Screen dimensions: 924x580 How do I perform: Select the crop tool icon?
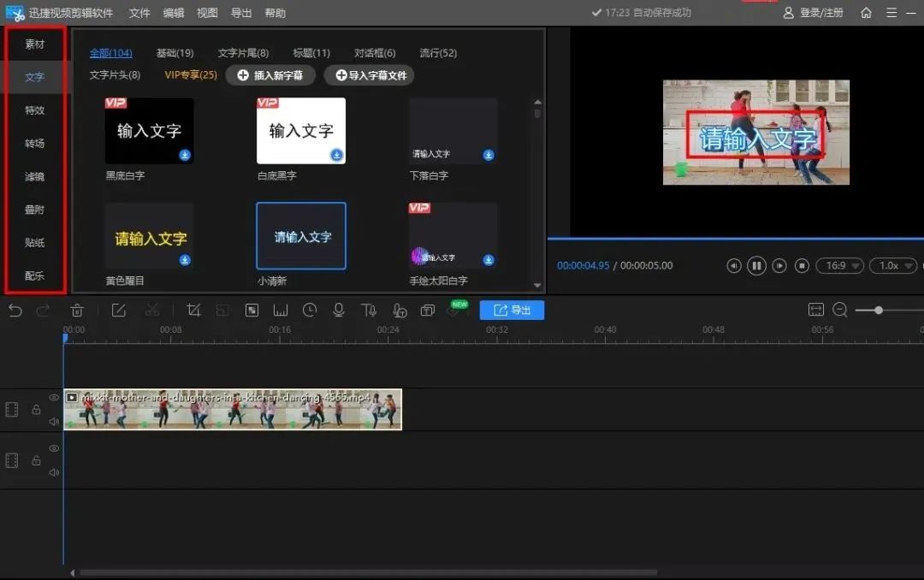(x=193, y=311)
